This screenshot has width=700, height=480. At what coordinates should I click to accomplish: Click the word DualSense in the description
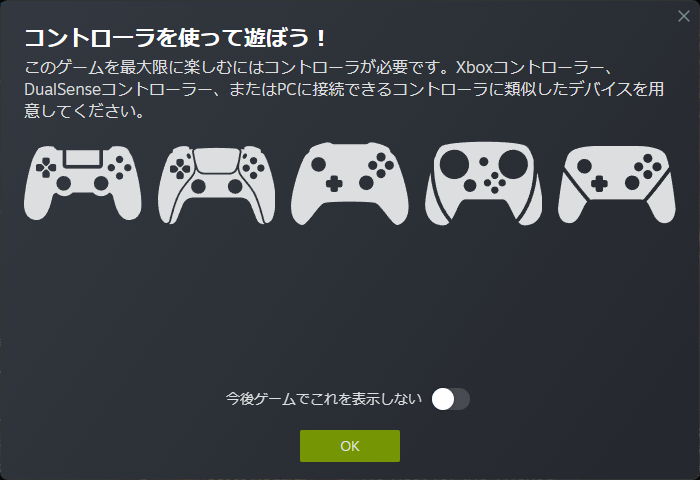click(62, 89)
